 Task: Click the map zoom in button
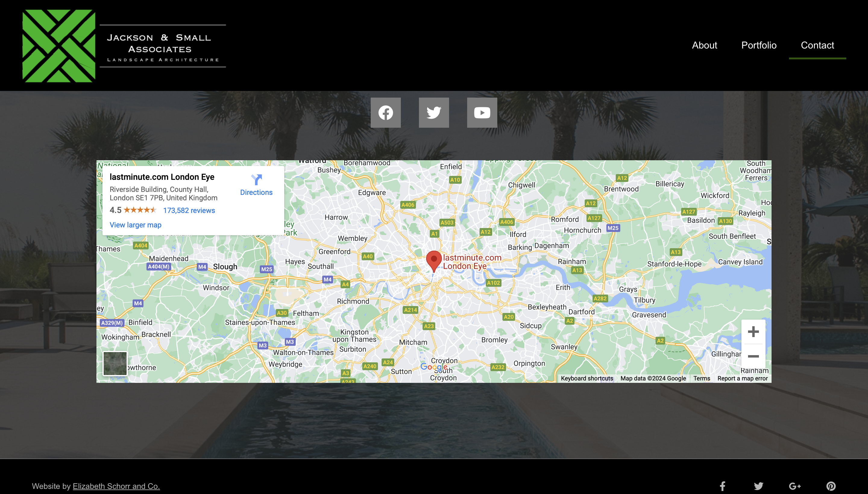(753, 332)
